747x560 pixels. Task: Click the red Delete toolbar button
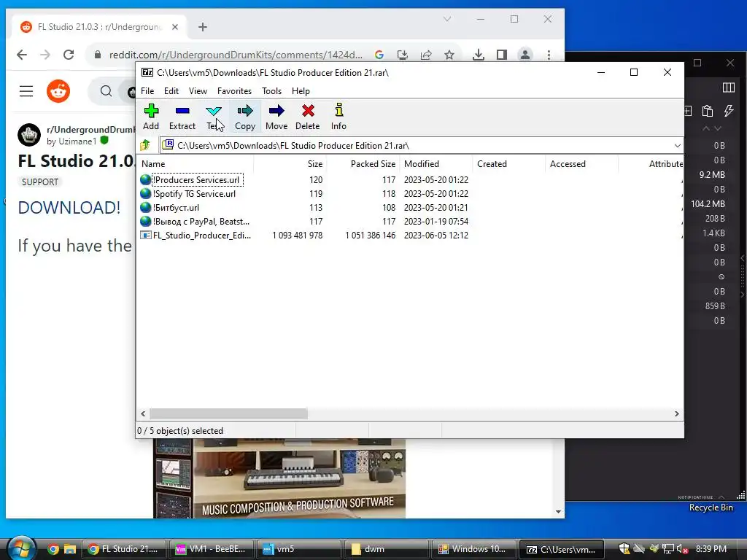307,117
